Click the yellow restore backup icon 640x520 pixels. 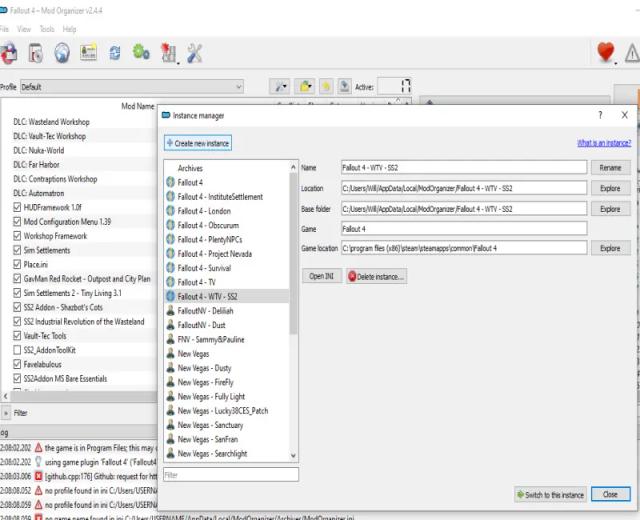tap(326, 87)
